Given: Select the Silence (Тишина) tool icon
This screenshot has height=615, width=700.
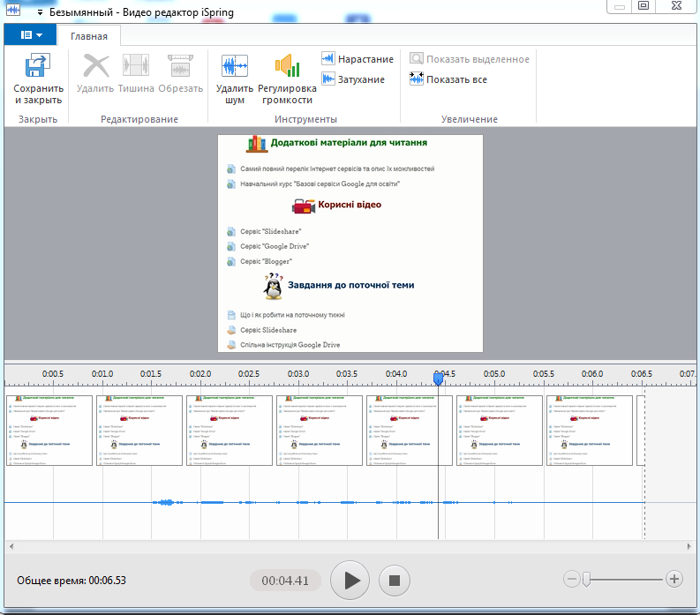Looking at the screenshot, I should click(136, 65).
